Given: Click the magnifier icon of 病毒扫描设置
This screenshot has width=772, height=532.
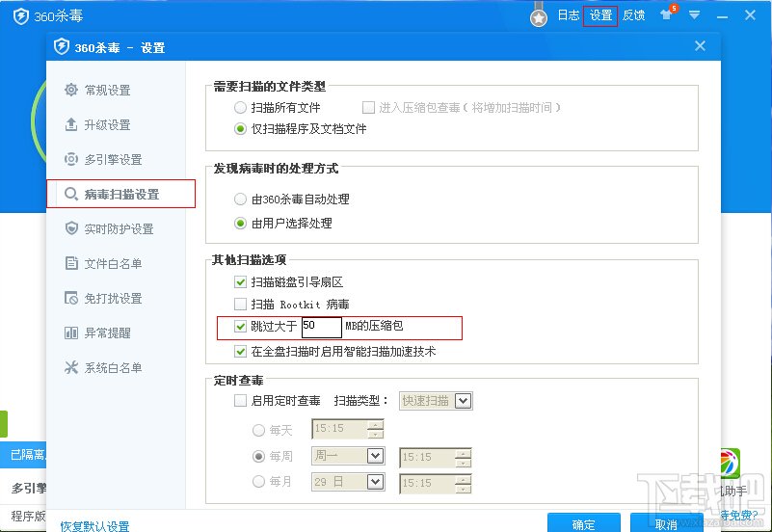Looking at the screenshot, I should [71, 194].
